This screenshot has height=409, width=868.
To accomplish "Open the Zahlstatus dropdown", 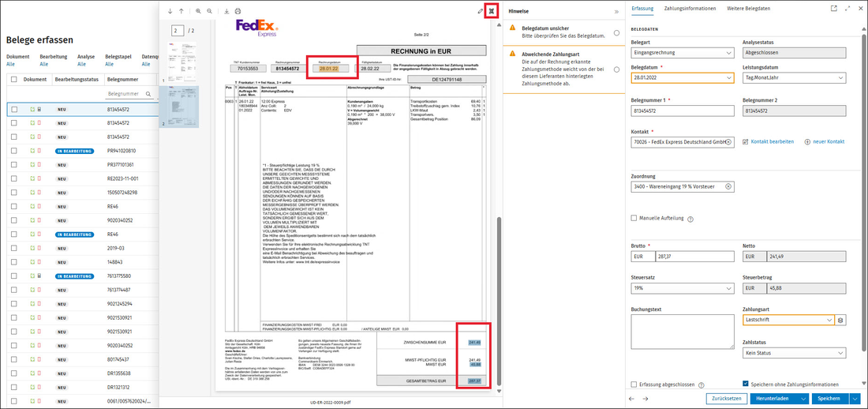I will (x=794, y=352).
